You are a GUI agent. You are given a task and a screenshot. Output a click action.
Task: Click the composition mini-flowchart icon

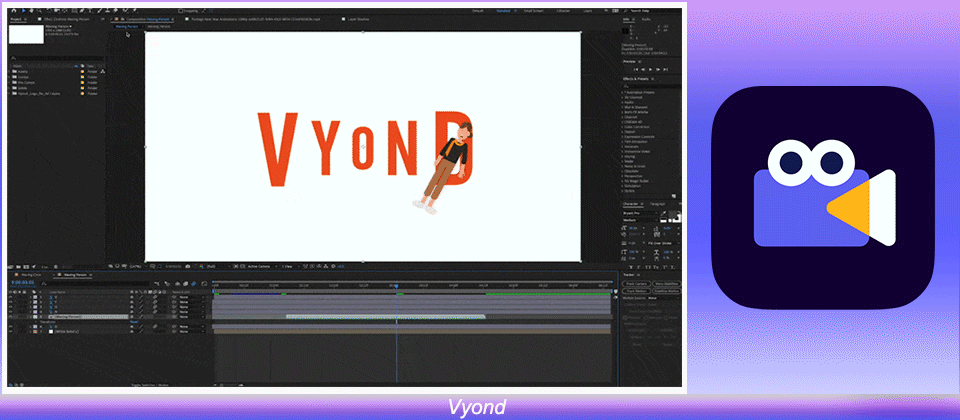[158, 283]
